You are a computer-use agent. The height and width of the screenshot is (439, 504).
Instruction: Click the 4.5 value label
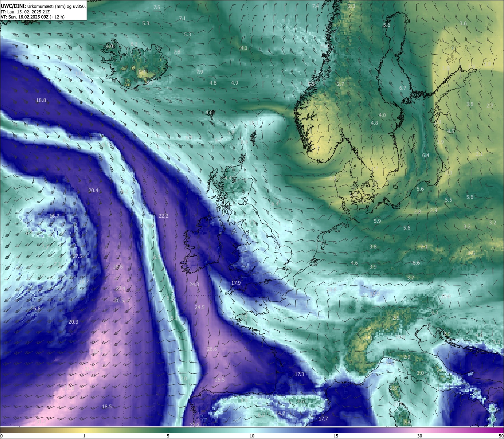451,132
